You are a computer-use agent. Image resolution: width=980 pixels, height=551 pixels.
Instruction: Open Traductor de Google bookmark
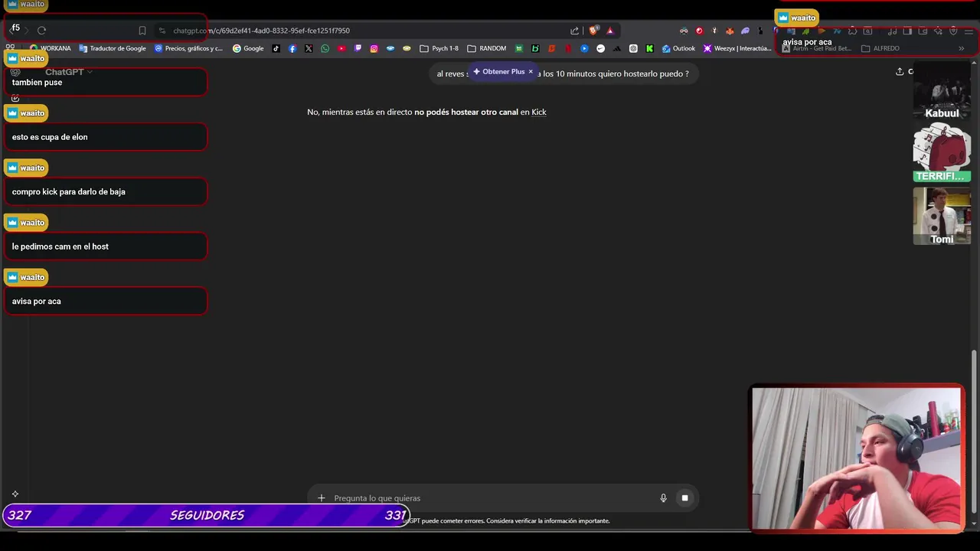click(x=113, y=48)
